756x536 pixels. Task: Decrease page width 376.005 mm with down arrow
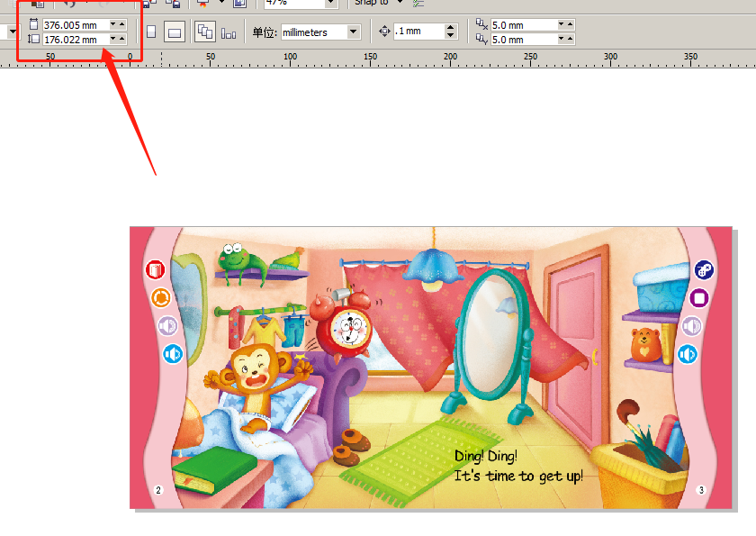pos(112,24)
